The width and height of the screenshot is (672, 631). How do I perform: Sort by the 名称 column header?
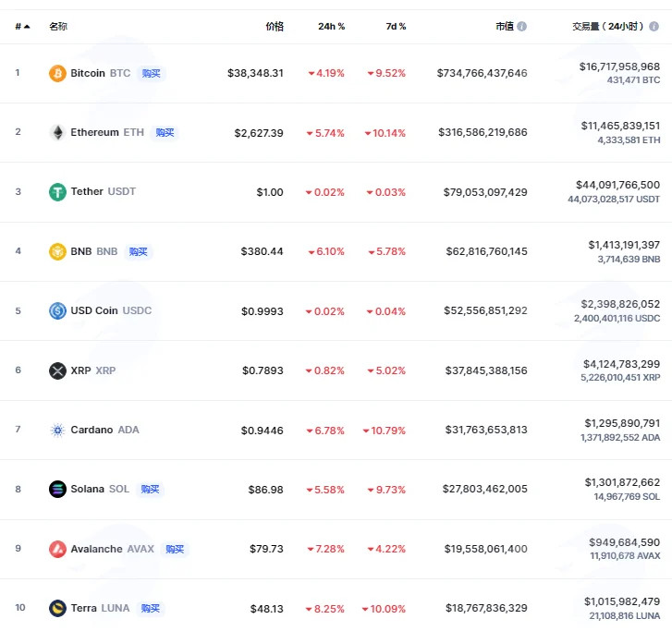(x=58, y=27)
